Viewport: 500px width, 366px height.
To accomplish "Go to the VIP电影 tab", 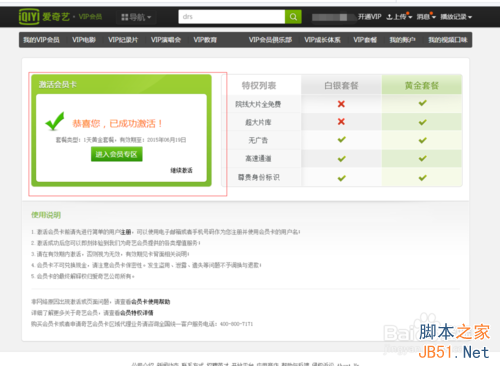I will (x=84, y=40).
